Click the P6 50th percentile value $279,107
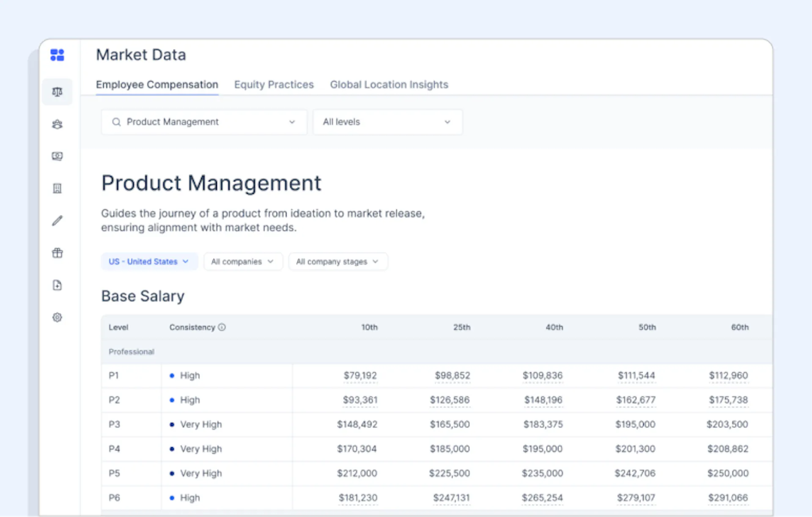This screenshot has width=812, height=517. (636, 498)
